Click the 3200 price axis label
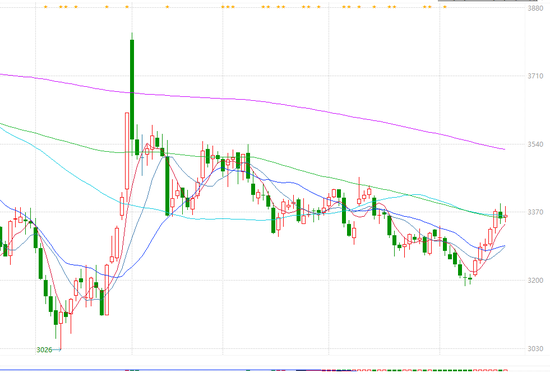Viewport: 550px width, 378px height. coord(535,280)
